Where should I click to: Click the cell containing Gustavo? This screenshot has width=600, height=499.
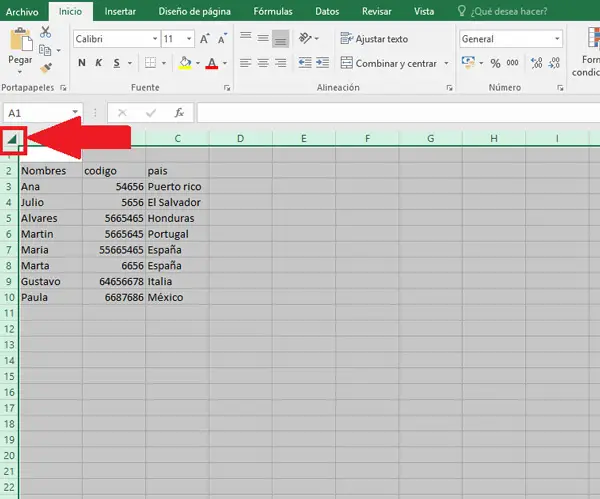click(x=51, y=281)
